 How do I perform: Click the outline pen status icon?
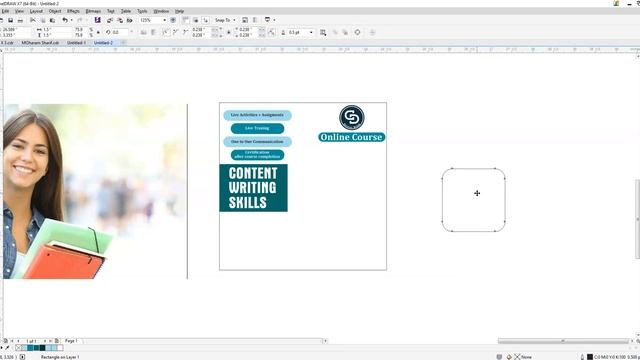(582, 357)
